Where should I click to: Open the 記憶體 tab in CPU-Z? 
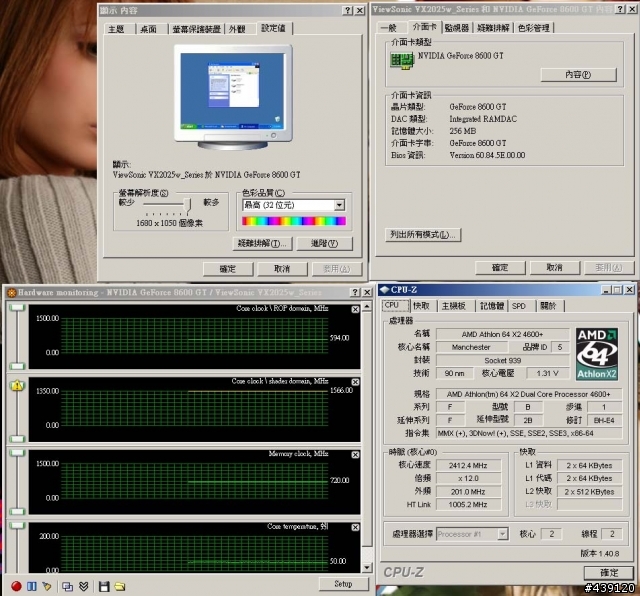click(492, 306)
